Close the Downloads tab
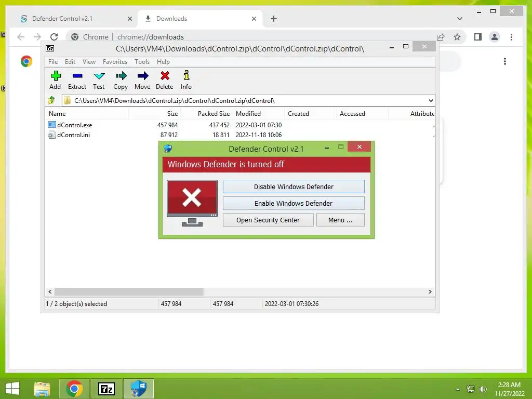This screenshot has height=399, width=532. [x=254, y=19]
